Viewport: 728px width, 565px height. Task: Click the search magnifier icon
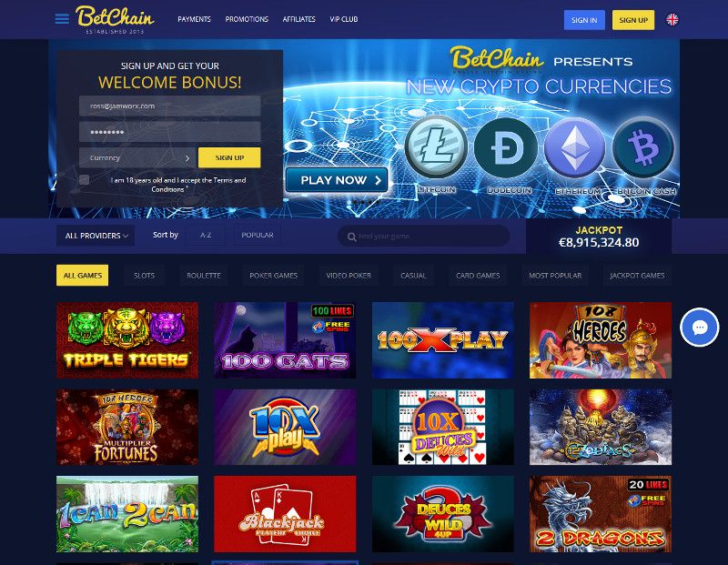coord(351,237)
